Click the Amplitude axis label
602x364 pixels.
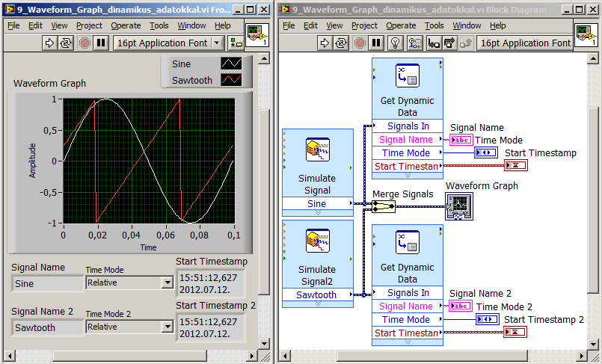(33, 161)
